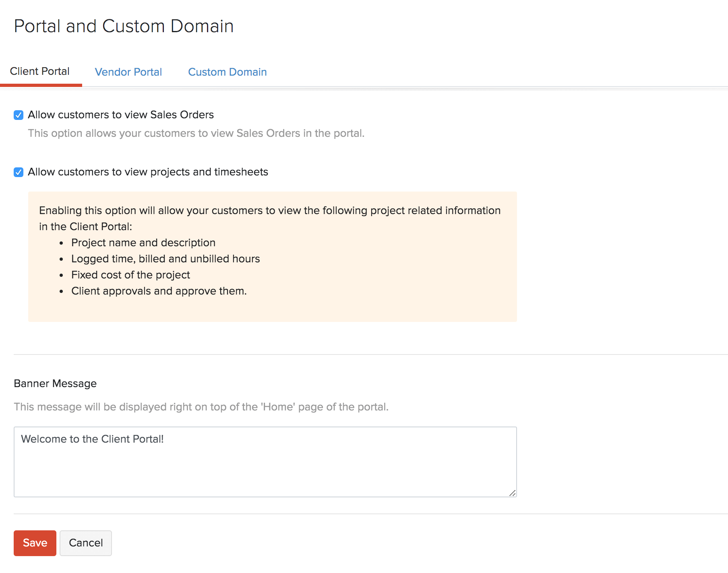Image resolution: width=728 pixels, height=573 pixels.
Task: Click the 'view projects and timesheets' label text
Action: [x=148, y=172]
